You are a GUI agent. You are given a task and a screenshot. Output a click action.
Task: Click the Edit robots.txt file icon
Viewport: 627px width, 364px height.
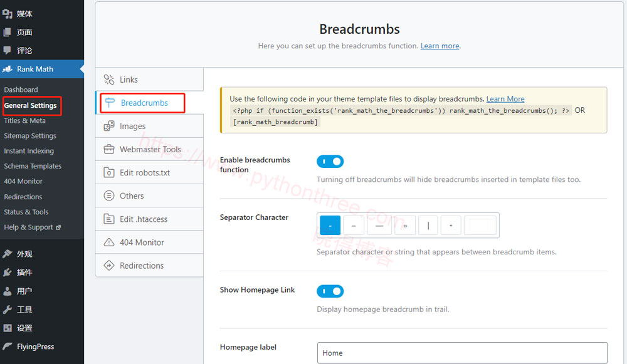[109, 173]
